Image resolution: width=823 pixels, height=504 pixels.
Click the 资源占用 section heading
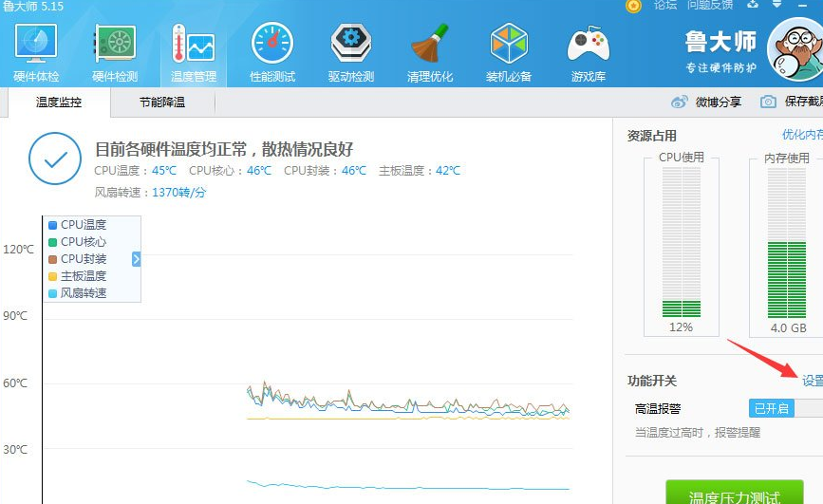(x=652, y=136)
